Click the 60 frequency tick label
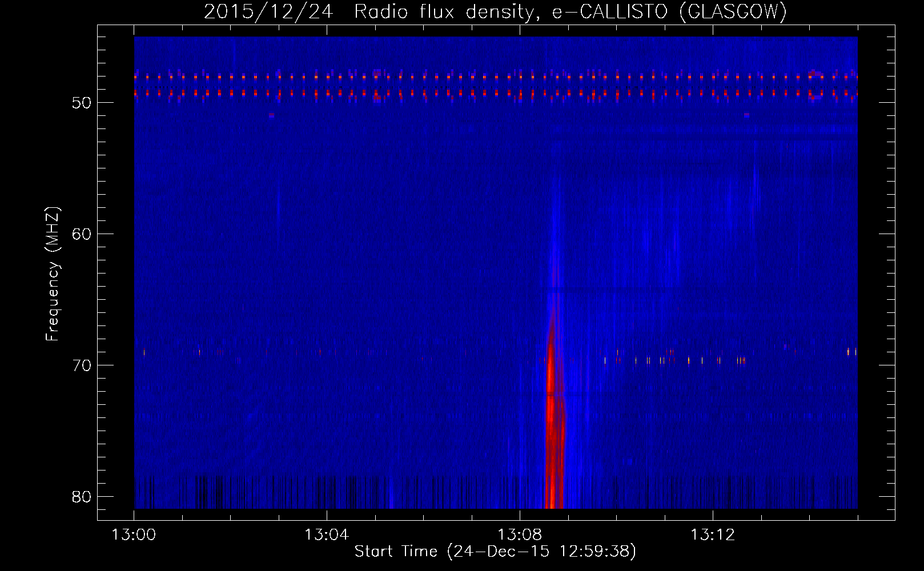Screen dimensions: 924x571 [x=82, y=234]
